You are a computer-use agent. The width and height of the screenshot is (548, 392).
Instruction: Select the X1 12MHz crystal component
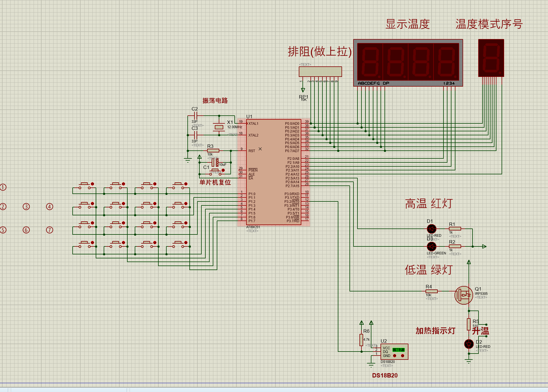coord(219,127)
